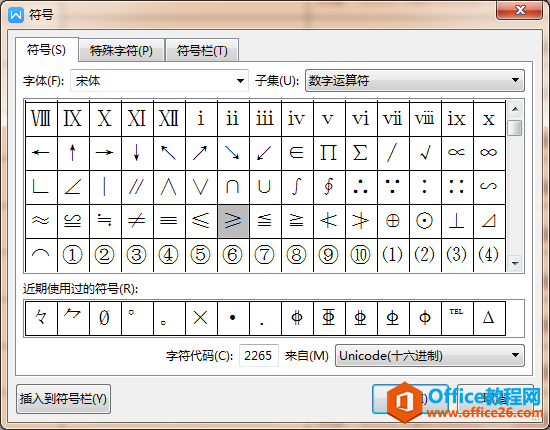Screen dimensions: 550x430
Task: Pick the parenthesized (4) symbol
Action: [489, 255]
